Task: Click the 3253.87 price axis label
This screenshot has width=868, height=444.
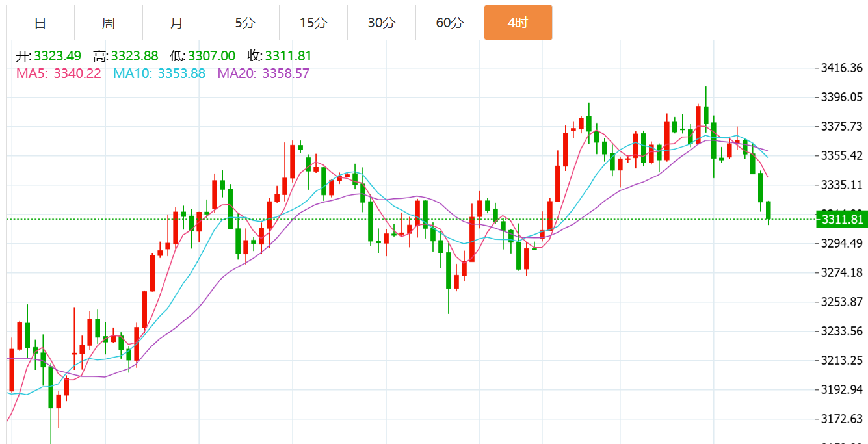Action: tap(841, 302)
